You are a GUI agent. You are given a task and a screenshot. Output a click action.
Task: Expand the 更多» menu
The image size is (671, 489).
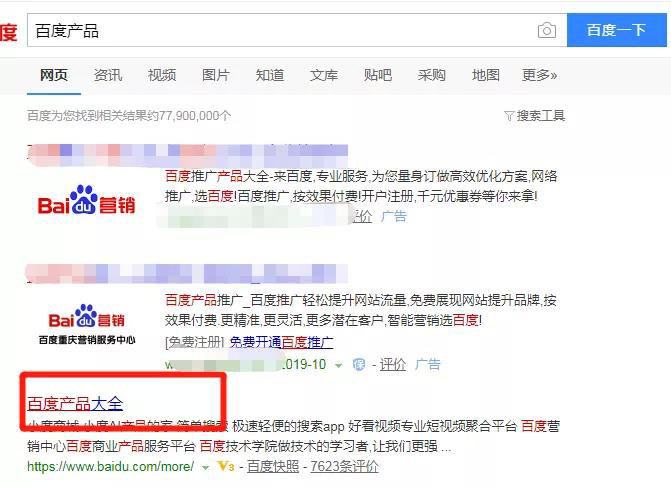(539, 75)
